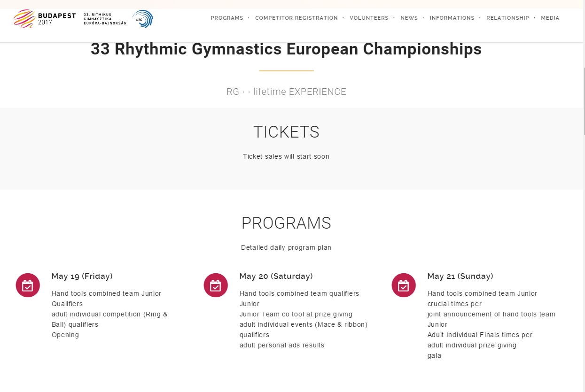Click the calendar icon for May 19
585x392 pixels.
[28, 285]
